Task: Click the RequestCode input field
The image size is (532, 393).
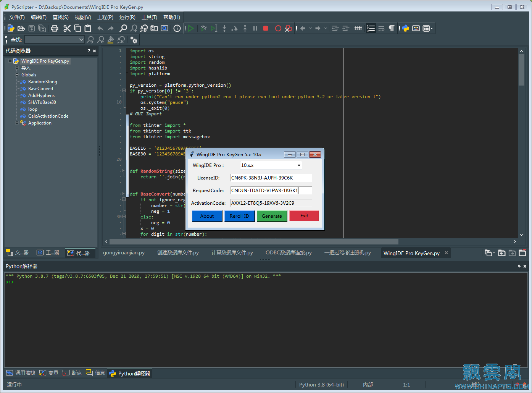Action: pyautogui.click(x=271, y=191)
